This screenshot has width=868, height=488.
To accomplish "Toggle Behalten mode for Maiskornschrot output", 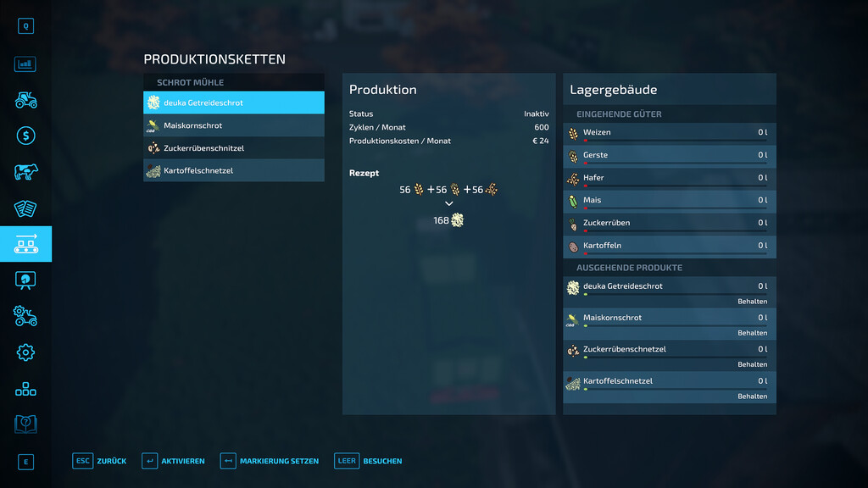I will click(752, 333).
